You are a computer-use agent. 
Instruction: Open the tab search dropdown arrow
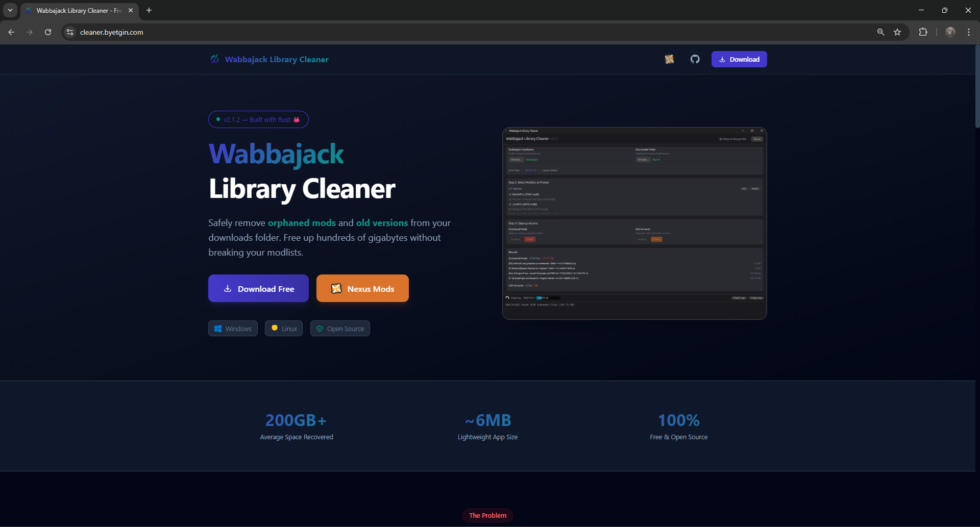(10, 10)
